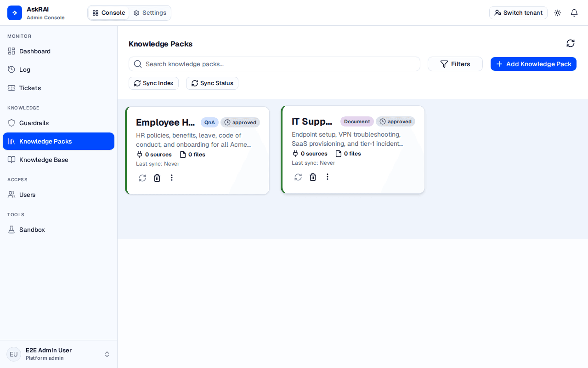Screen dimensions: 588x368
Task: Delete the Employee Handbook pack
Action: [x=157, y=178]
